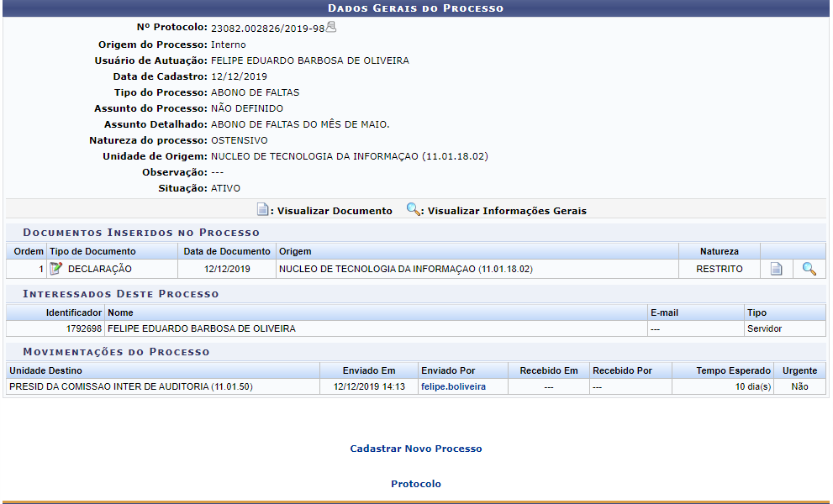Click document date cell 12/12/2019

point(227,269)
